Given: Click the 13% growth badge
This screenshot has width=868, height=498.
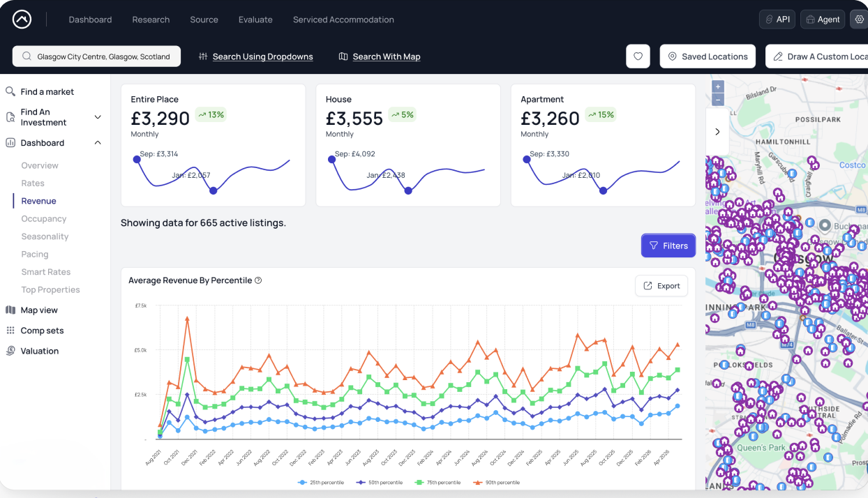Looking at the screenshot, I should coord(211,114).
